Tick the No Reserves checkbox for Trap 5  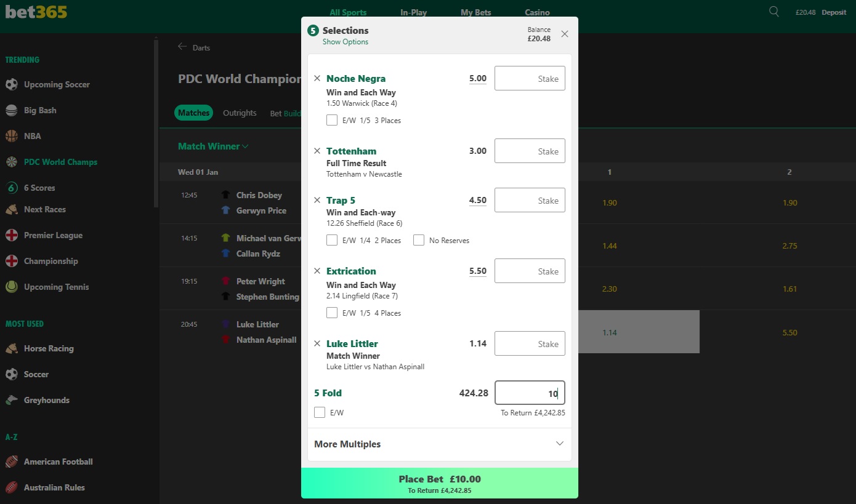point(419,240)
